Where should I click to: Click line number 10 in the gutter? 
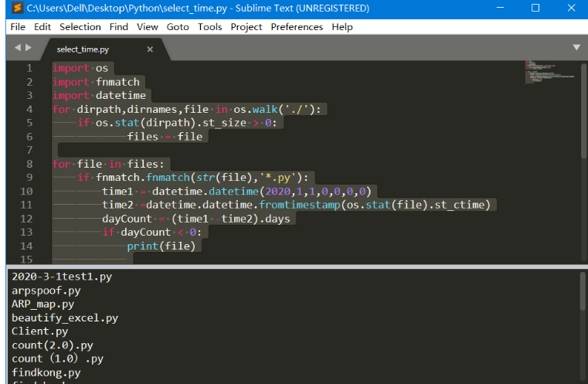pyautogui.click(x=26, y=192)
